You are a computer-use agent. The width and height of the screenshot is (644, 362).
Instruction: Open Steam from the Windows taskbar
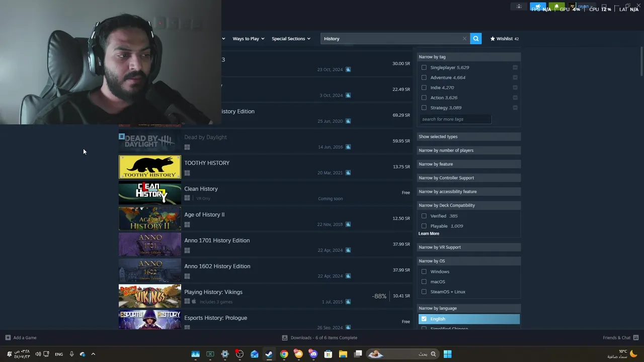point(269,354)
